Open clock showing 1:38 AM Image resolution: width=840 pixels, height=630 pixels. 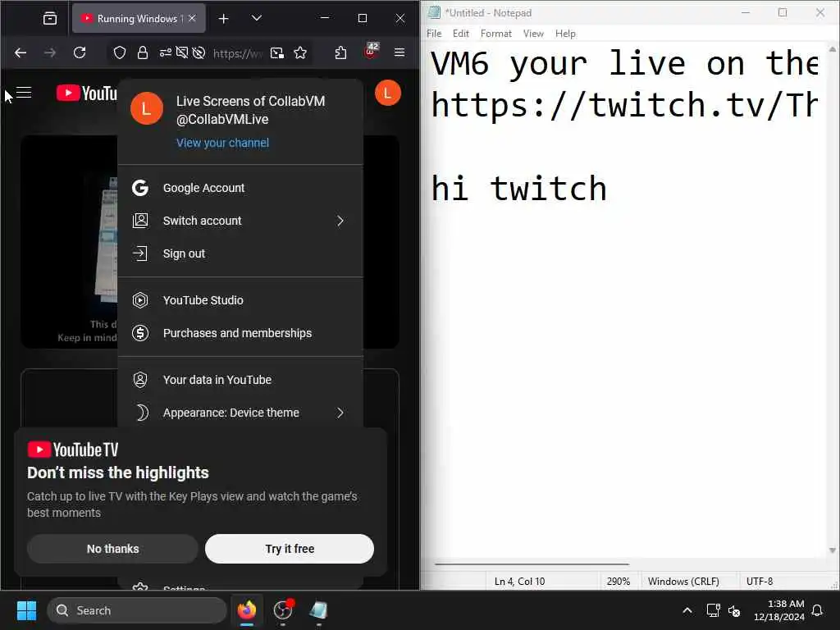click(x=779, y=610)
